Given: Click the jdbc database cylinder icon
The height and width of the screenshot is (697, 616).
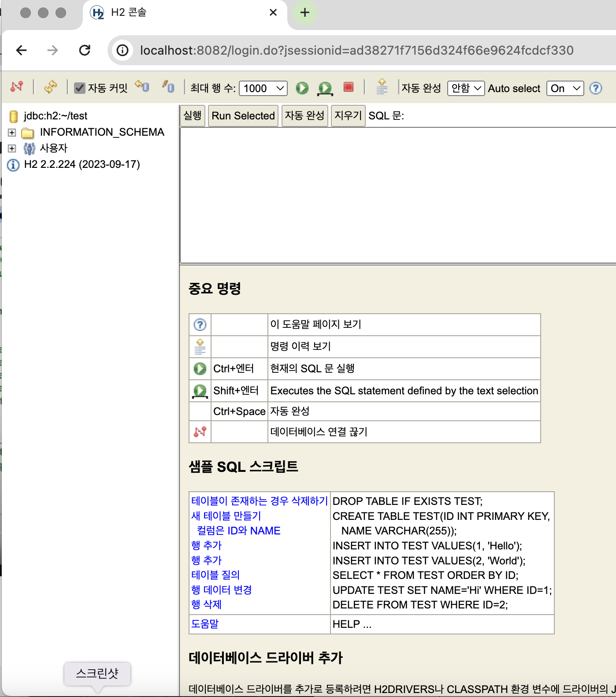Looking at the screenshot, I should tap(14, 116).
